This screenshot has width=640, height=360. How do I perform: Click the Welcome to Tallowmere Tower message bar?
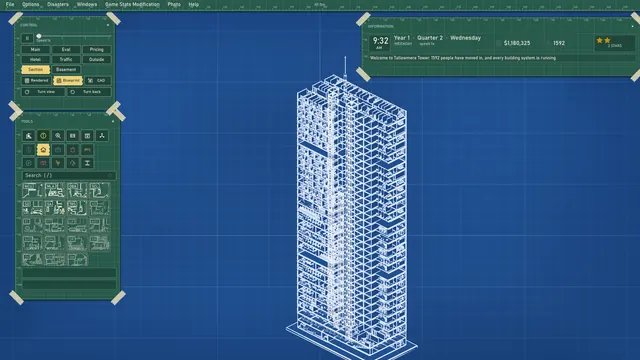click(x=501, y=58)
